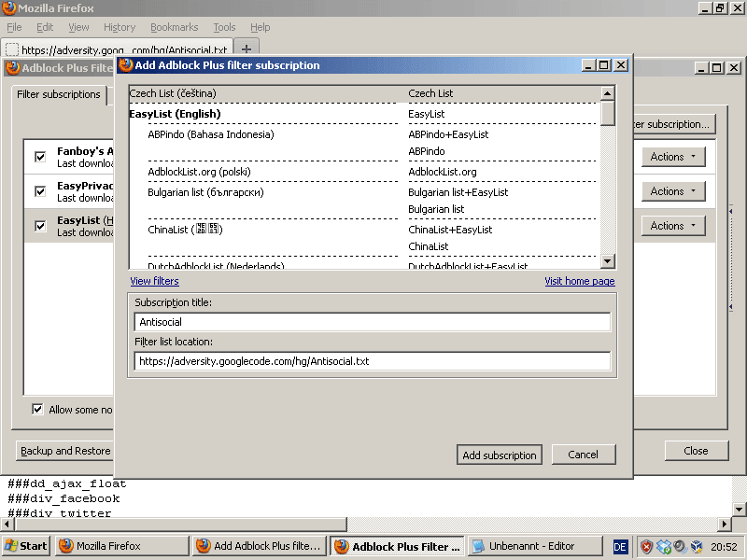Viewport: 747px width, 560px height.
Task: Click the Add filter subscription button behind the dialog
Action: pos(673,124)
